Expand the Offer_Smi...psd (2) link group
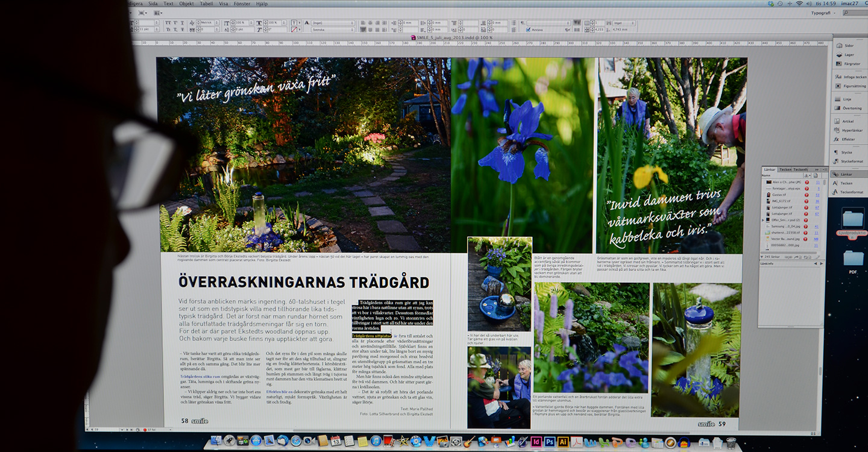 [763, 220]
